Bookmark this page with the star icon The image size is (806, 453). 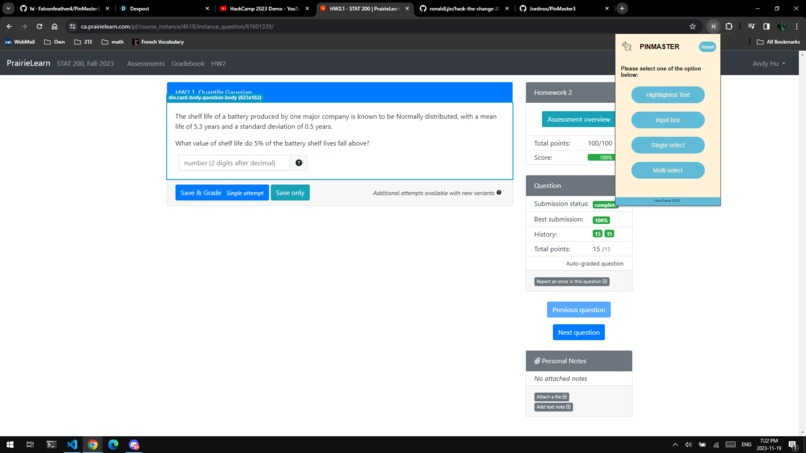(x=692, y=26)
